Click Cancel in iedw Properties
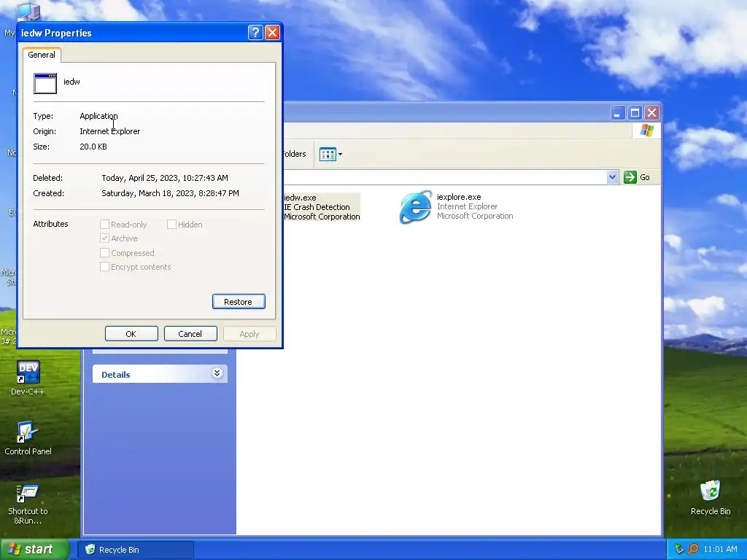Screen dimensions: 747x560 (x=190, y=334)
